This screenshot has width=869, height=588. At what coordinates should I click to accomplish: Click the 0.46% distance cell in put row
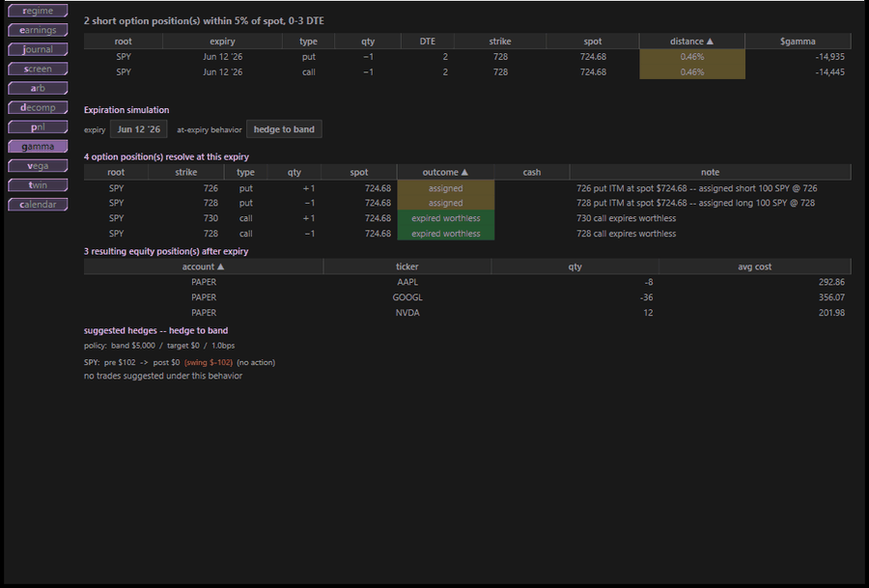692,57
